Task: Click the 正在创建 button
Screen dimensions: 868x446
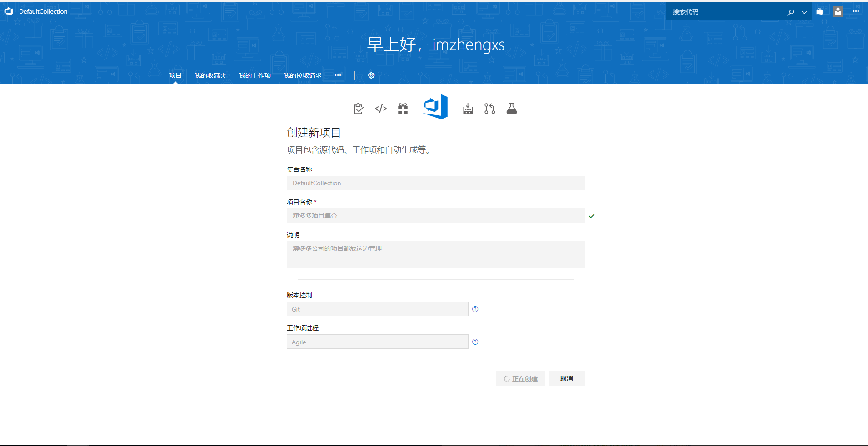Action: (520, 378)
